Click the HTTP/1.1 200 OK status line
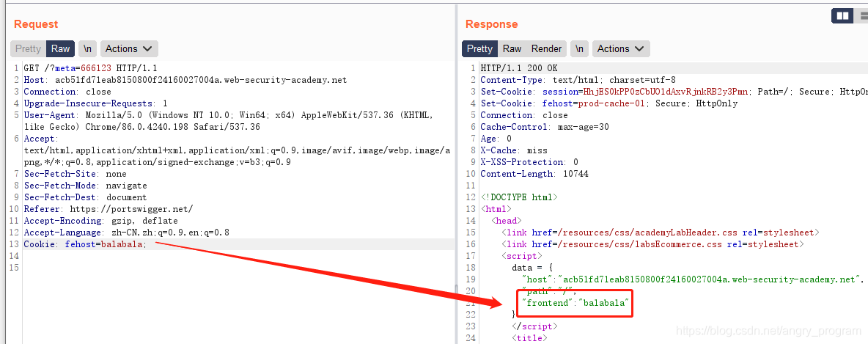This screenshot has width=868, height=344. (x=519, y=68)
